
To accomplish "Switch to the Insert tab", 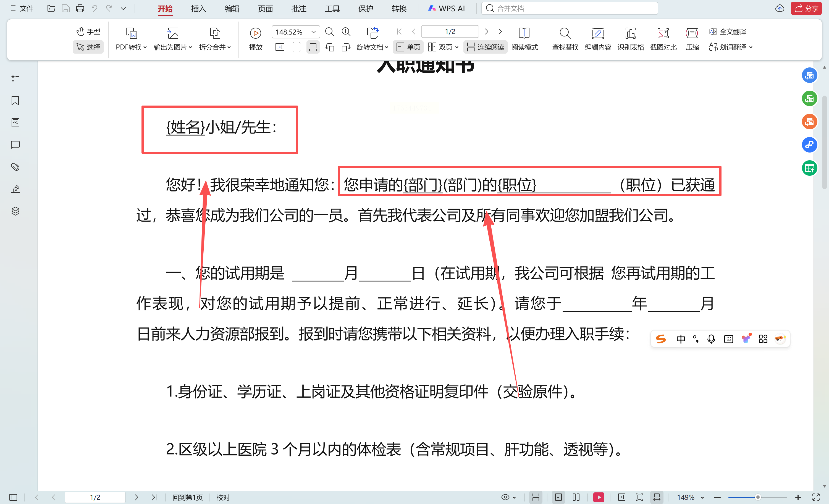I will point(198,9).
